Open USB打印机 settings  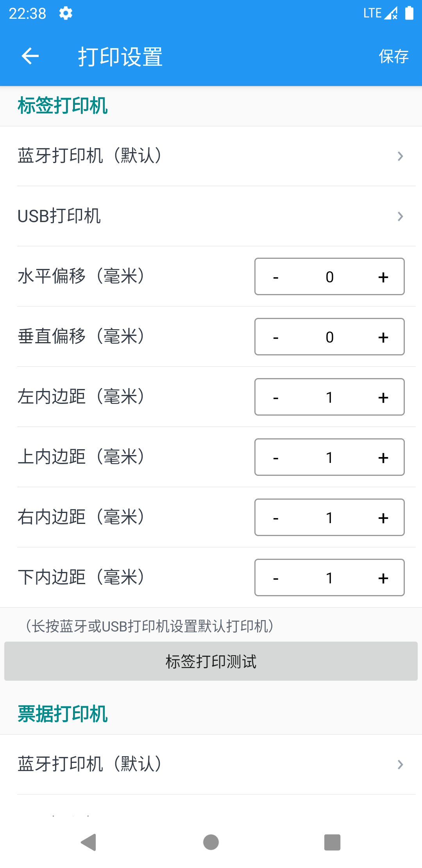point(59,216)
